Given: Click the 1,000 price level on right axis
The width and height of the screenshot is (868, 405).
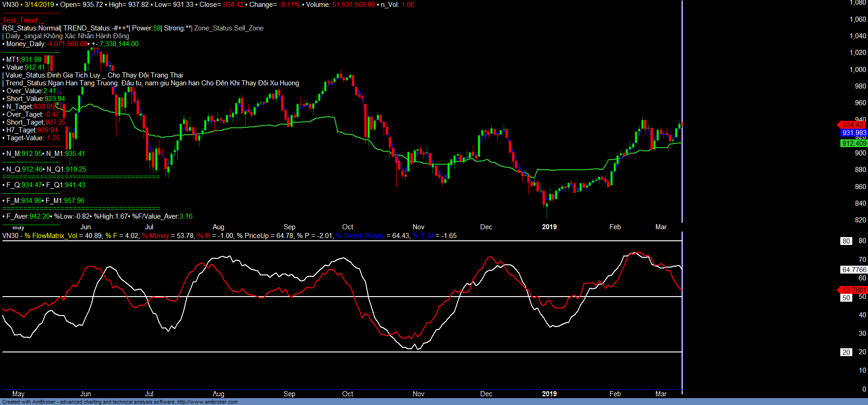Looking at the screenshot, I should [858, 70].
